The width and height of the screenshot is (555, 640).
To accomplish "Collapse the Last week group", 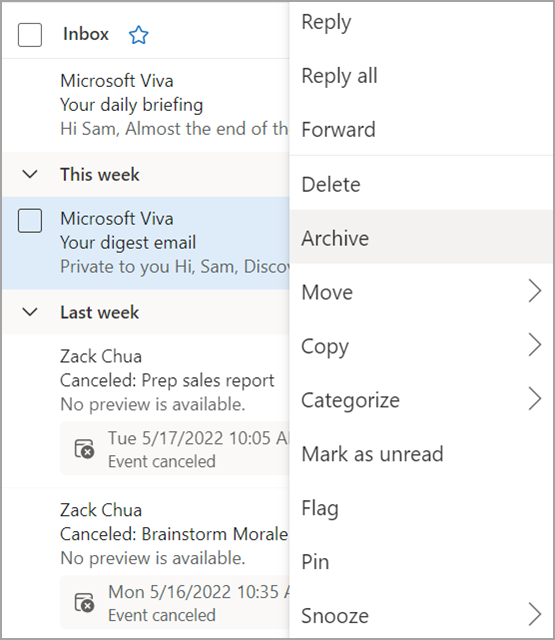I will pyautogui.click(x=30, y=312).
